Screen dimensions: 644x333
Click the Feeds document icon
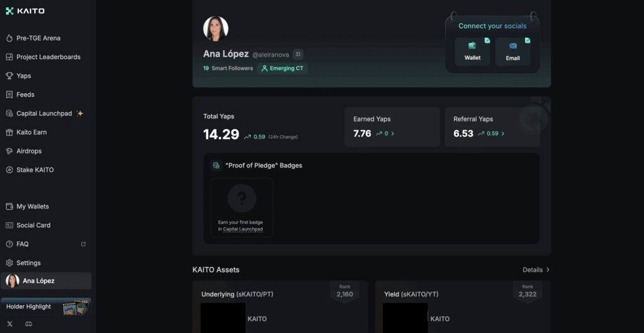pyautogui.click(x=9, y=94)
